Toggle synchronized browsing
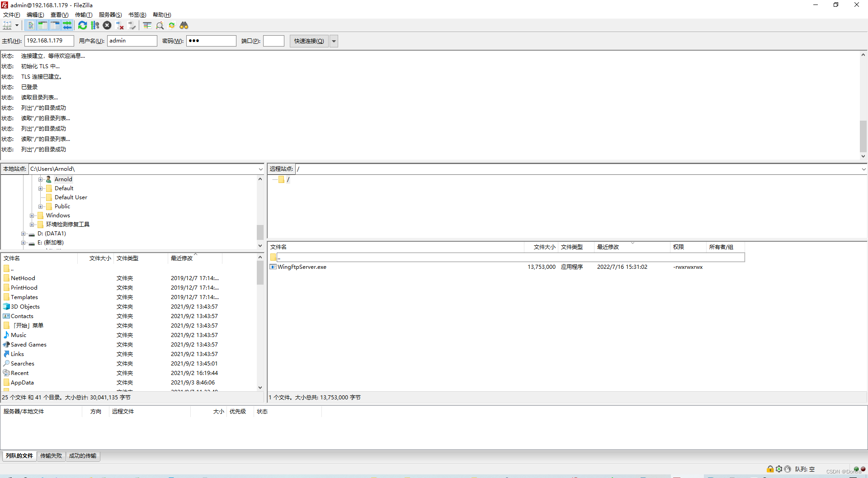This screenshot has height=478, width=868. [x=172, y=25]
